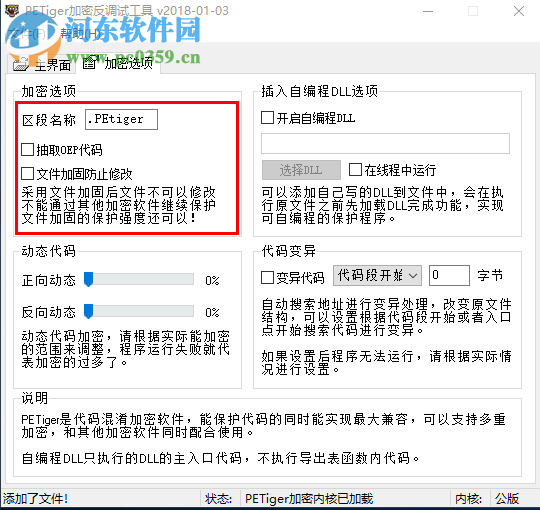Screen dimensions: 540x510
Task: Click the 字节 byte count field
Action: [x=449, y=275]
